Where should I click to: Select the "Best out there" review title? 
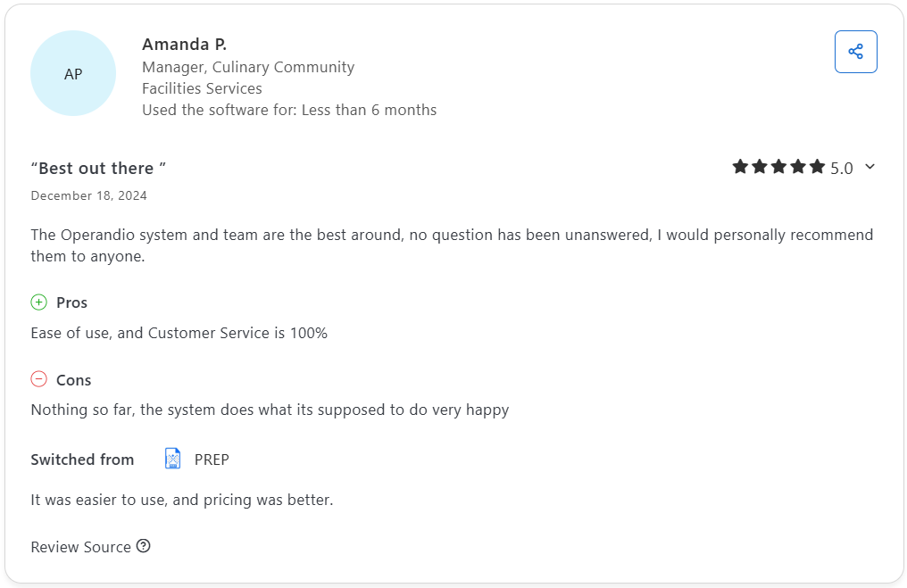(98, 168)
